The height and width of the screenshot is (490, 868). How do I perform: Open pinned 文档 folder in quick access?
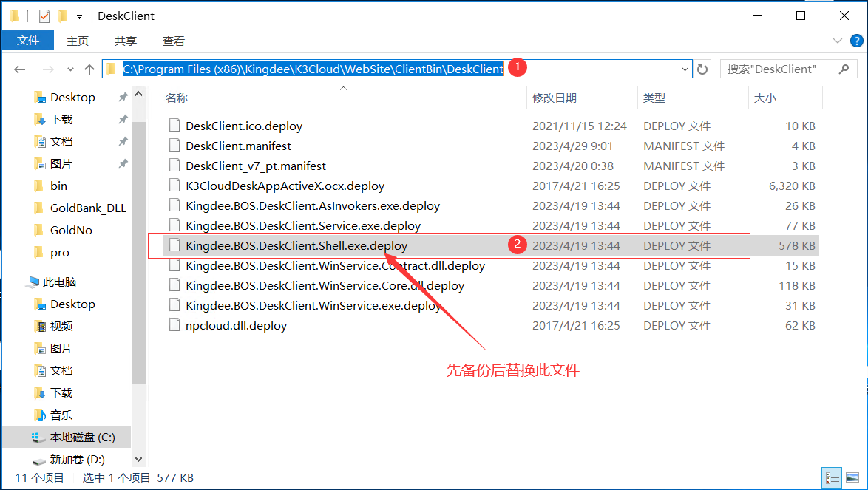click(61, 142)
